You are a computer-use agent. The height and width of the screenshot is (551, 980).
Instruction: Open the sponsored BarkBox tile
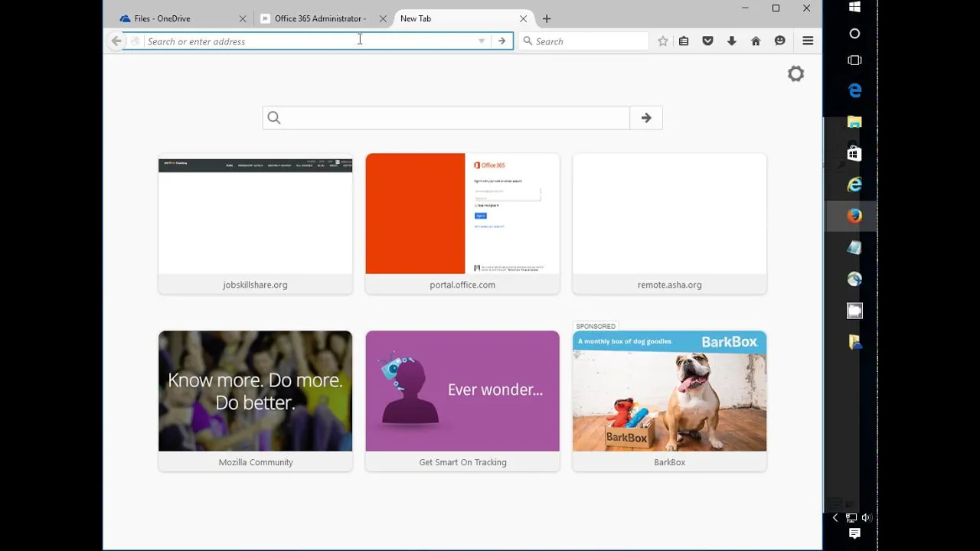[x=669, y=400]
